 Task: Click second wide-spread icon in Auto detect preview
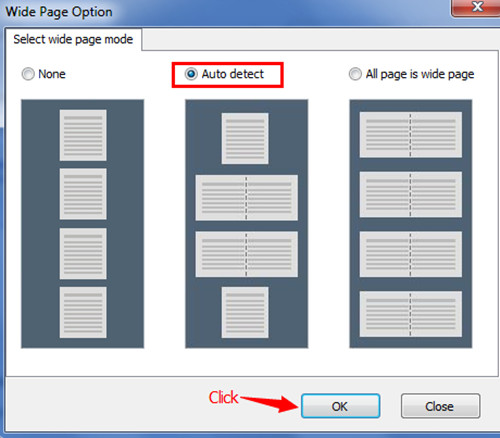[x=247, y=254]
